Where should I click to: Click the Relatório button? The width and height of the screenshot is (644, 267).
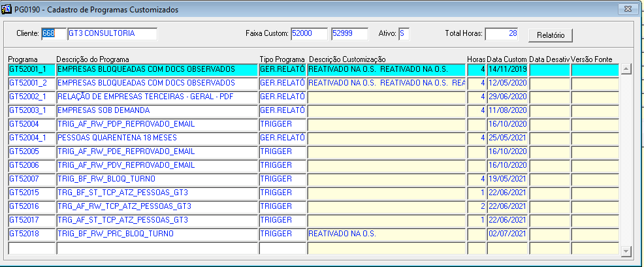pyautogui.click(x=551, y=35)
